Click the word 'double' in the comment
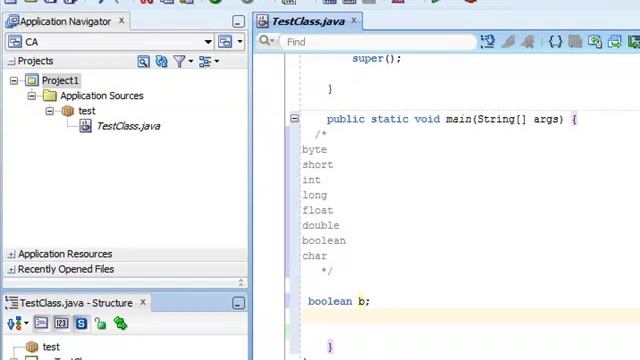This screenshot has height=360, width=640. (x=321, y=225)
